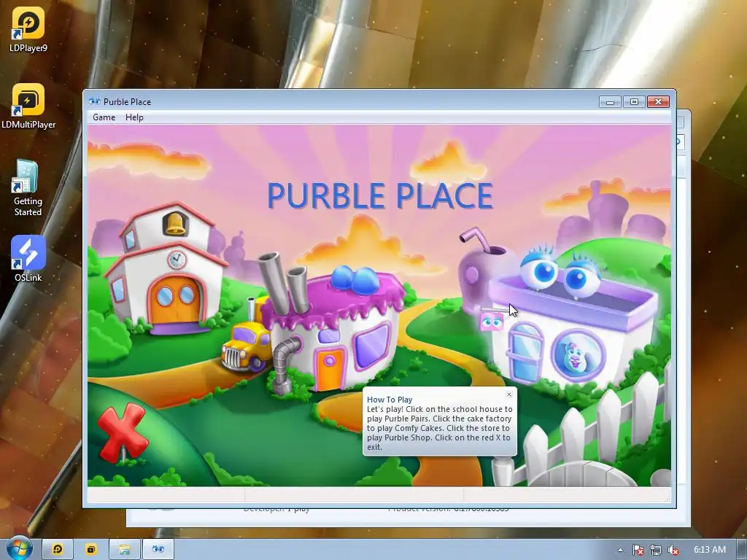Open Getting Started desktop shortcut
The width and height of the screenshot is (747, 560).
pos(28,188)
